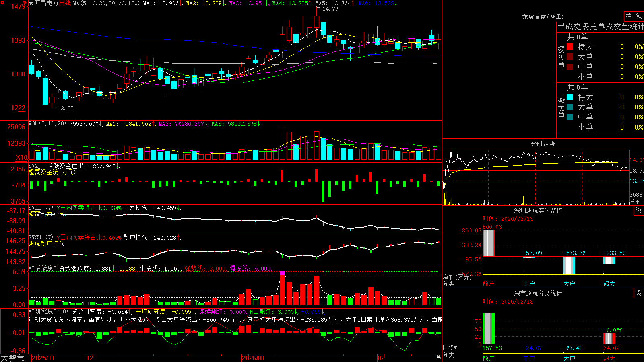Open 设 settings for 深市超赢分类统计
644x362 pixels.
click(639, 293)
